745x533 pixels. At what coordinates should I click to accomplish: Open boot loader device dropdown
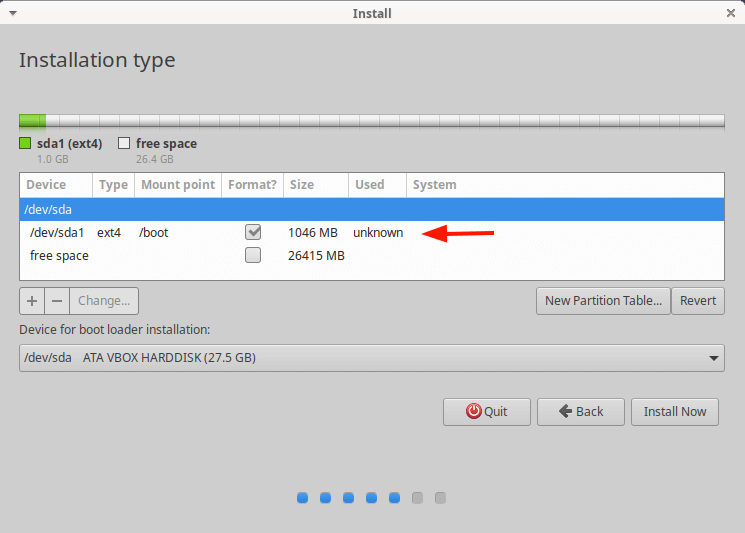pyautogui.click(x=372, y=358)
